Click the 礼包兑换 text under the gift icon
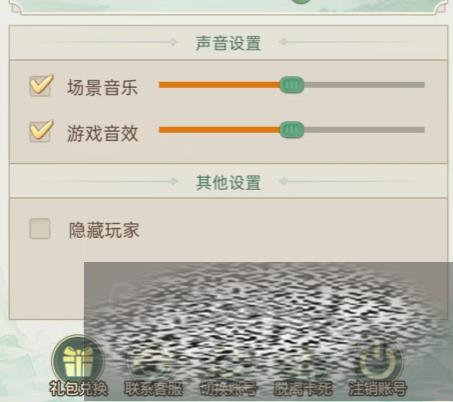The height and width of the screenshot is (402, 453). (x=79, y=389)
